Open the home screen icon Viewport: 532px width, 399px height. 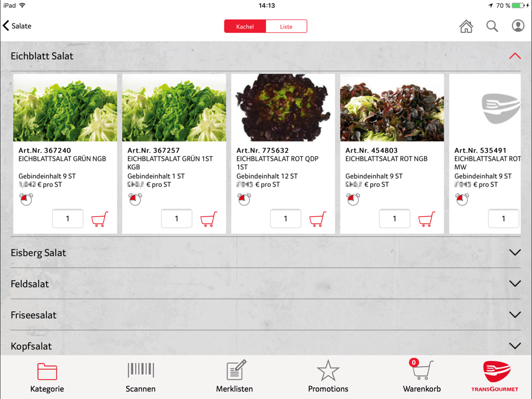(x=466, y=26)
